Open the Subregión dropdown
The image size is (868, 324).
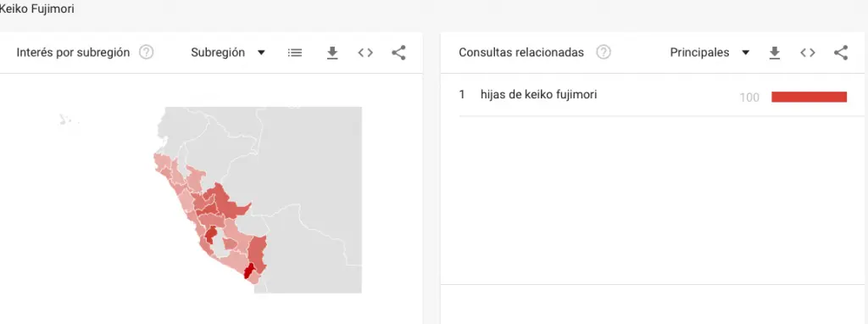pos(228,53)
